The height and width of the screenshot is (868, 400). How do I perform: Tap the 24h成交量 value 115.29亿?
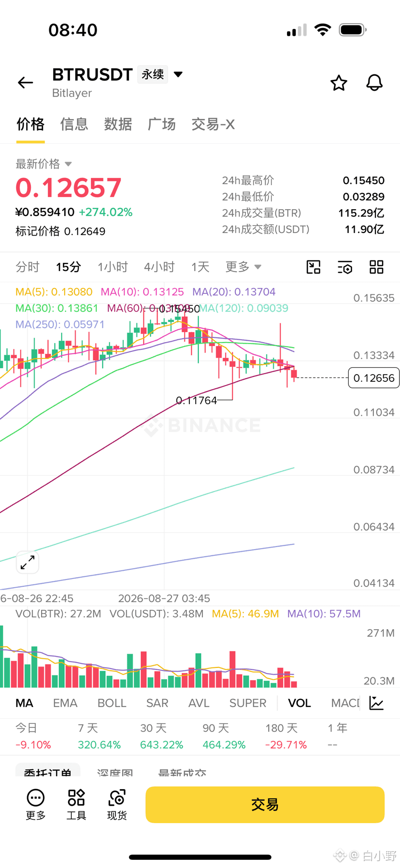[361, 213]
